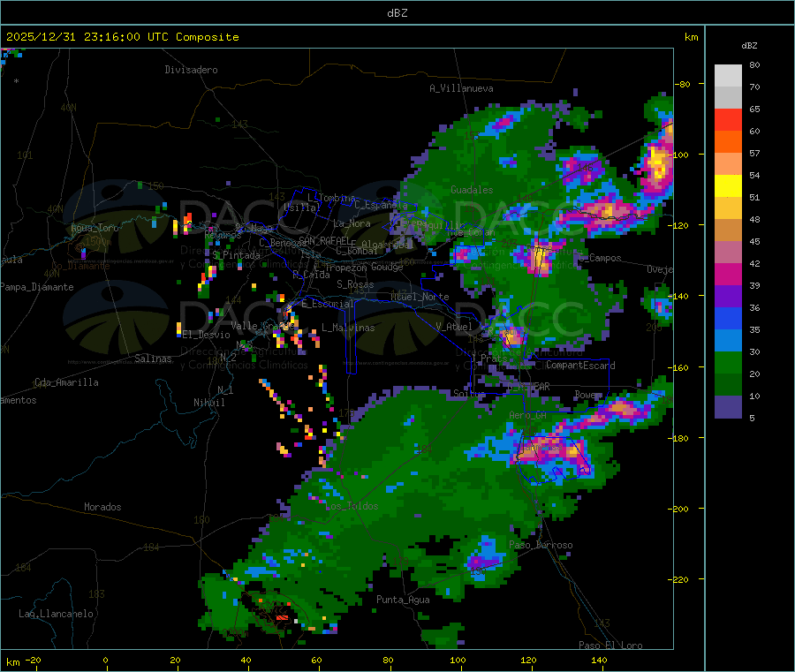The image size is (795, 672).
Task: Click the yellow 51–54 dBZ legend swatch
Action: click(x=728, y=186)
